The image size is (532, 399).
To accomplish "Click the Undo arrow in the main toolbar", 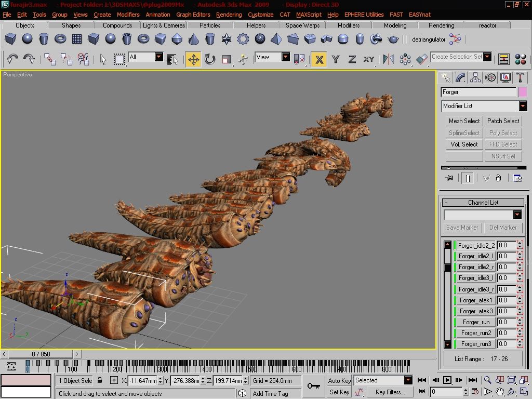I will pyautogui.click(x=12, y=59).
